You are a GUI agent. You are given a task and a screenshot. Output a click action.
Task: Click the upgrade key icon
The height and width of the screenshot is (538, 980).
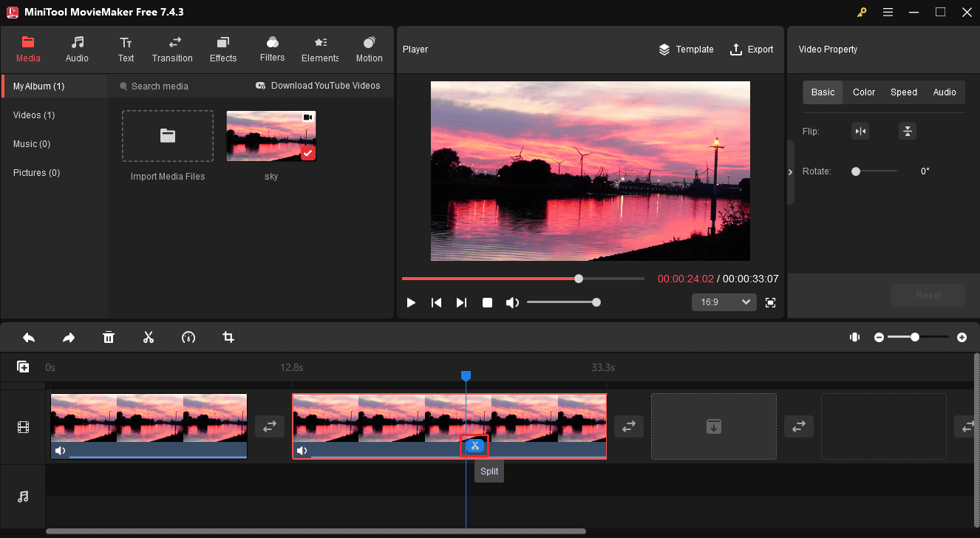point(861,12)
